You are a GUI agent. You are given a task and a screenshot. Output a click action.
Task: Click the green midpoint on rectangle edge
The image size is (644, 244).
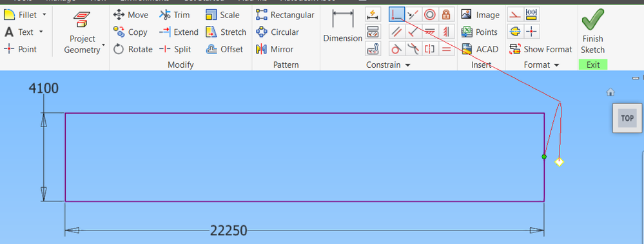(x=544, y=157)
